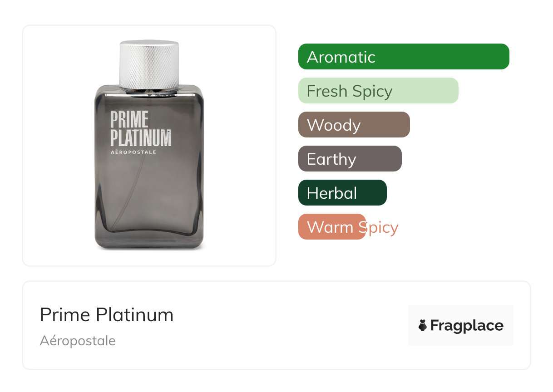This screenshot has height=392, width=553.
Task: Click the Aéropostale brand name below title
Action: (78, 341)
